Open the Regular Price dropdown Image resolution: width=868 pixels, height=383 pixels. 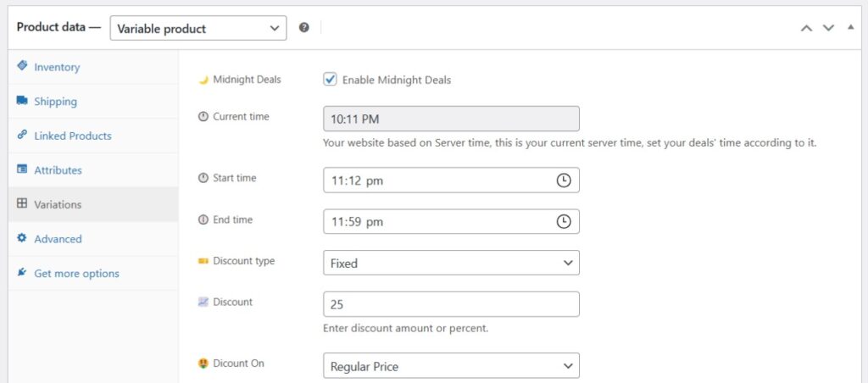pyautogui.click(x=451, y=366)
